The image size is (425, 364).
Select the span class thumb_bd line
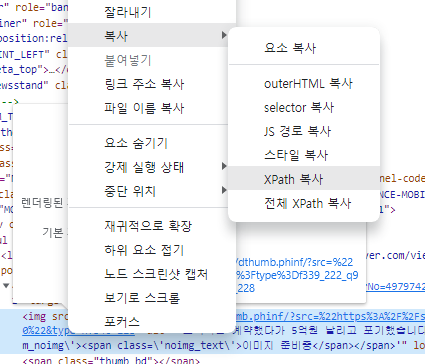[111, 360]
